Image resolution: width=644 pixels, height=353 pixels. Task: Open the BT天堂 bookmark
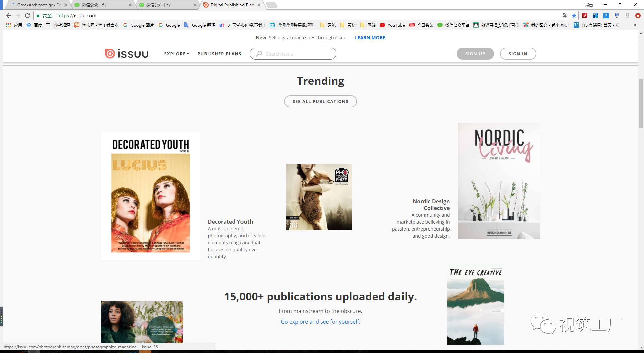pyautogui.click(x=242, y=25)
